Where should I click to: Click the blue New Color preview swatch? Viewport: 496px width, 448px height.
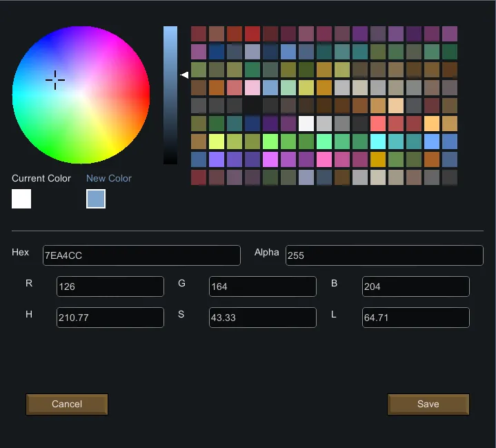tap(96, 199)
